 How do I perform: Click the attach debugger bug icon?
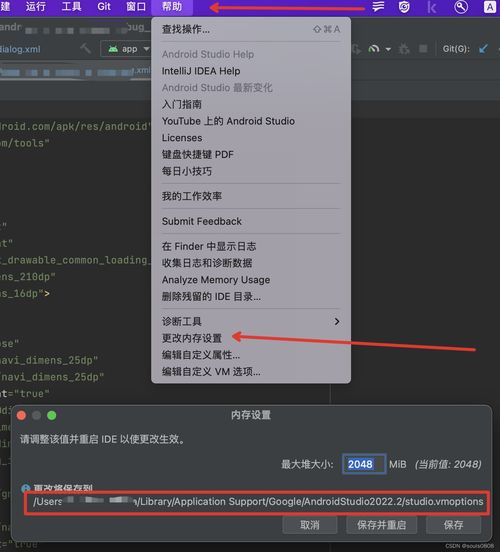tap(404, 49)
